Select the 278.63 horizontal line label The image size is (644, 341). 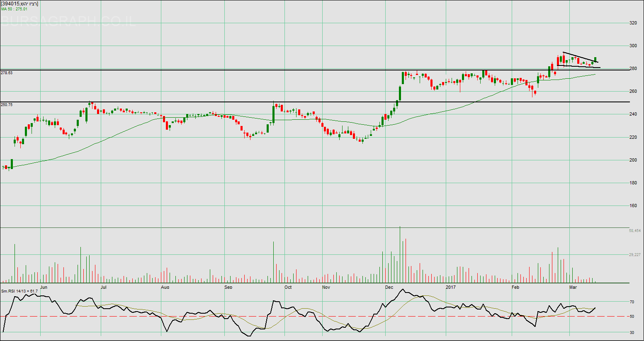pyautogui.click(x=7, y=73)
